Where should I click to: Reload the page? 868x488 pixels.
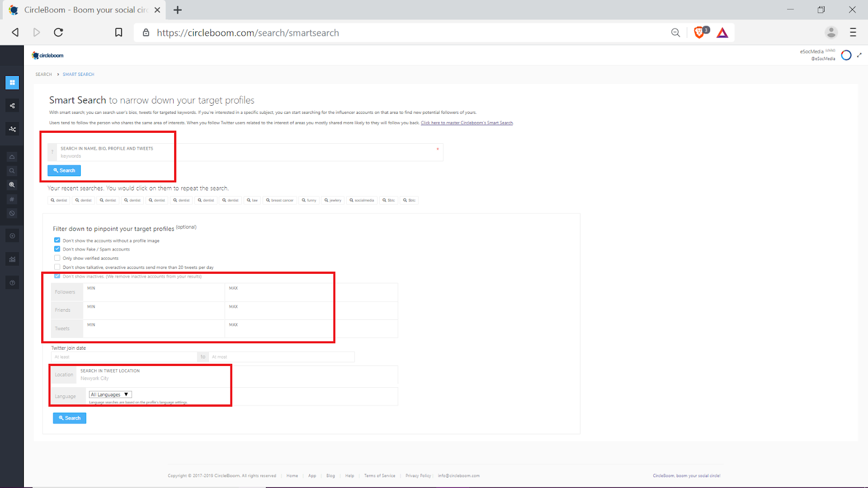(59, 33)
